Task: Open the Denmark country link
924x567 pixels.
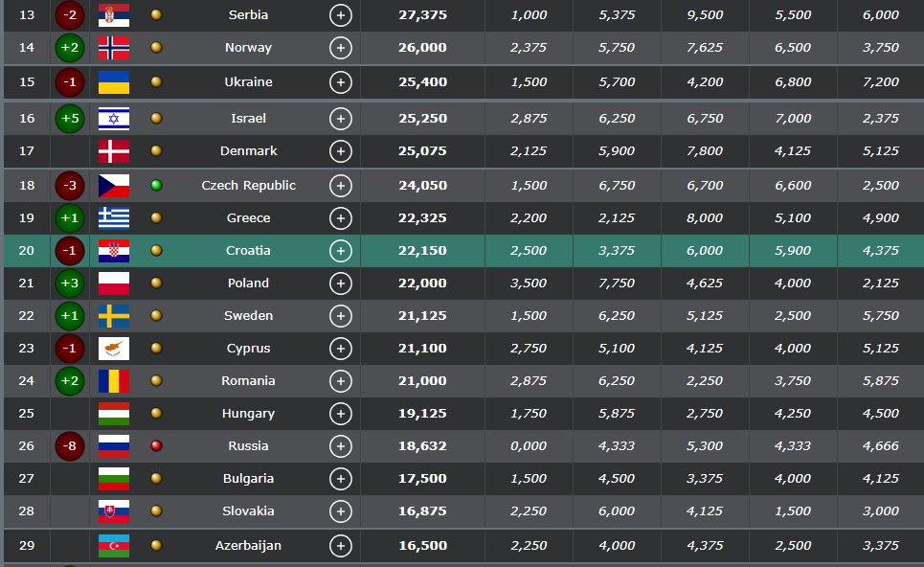Action: [x=249, y=151]
